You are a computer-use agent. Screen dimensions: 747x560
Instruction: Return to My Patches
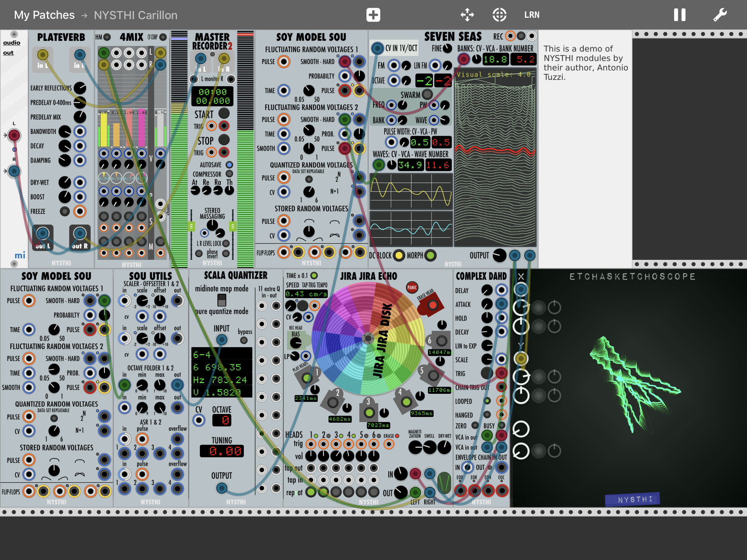point(44,15)
